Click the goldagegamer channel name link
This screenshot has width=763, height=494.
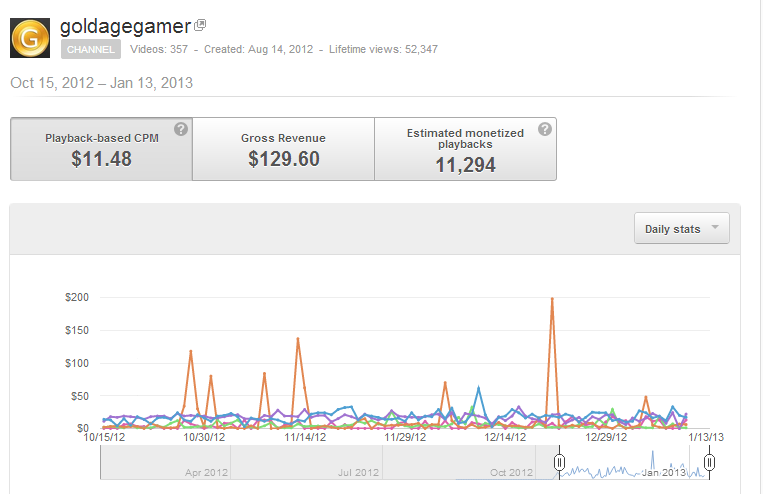point(126,26)
